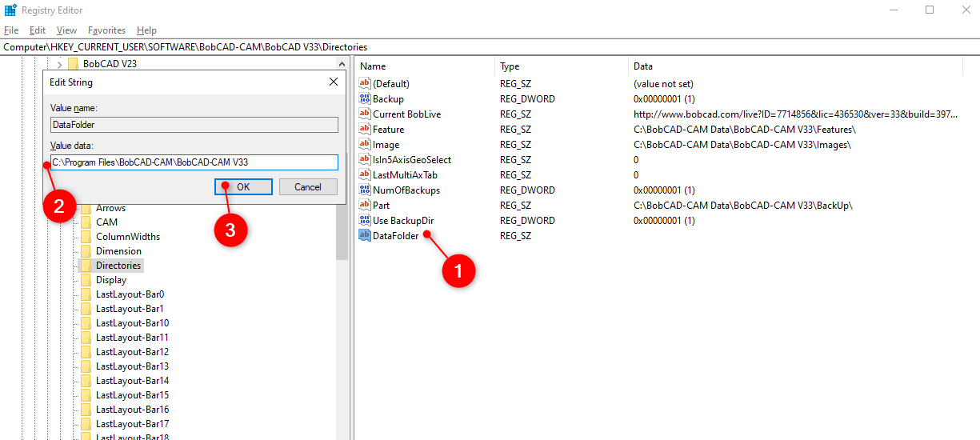Screen dimensions: 980x440
Task: Select the LastLayout-Bar10 folder icon
Action: click(x=86, y=323)
